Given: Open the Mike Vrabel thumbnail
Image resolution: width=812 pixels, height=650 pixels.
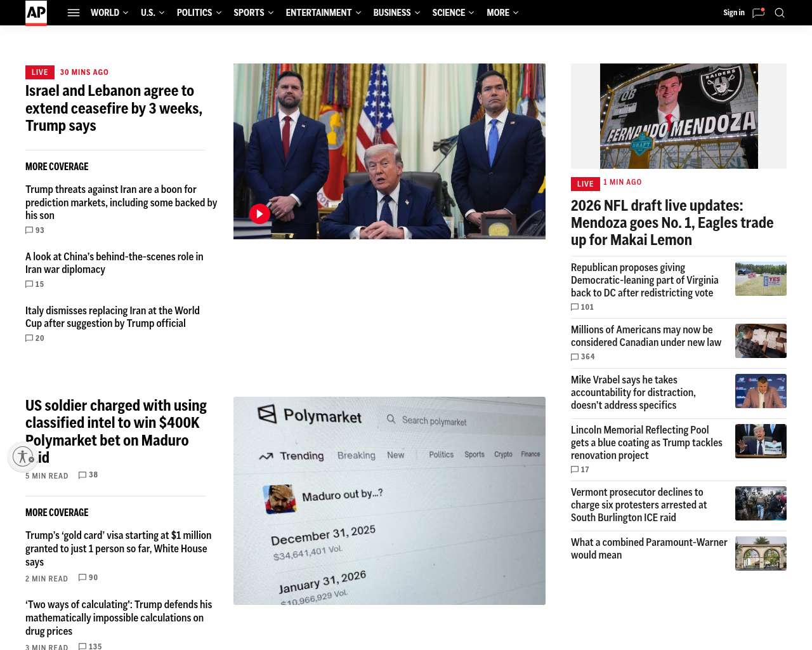Looking at the screenshot, I should tap(761, 391).
